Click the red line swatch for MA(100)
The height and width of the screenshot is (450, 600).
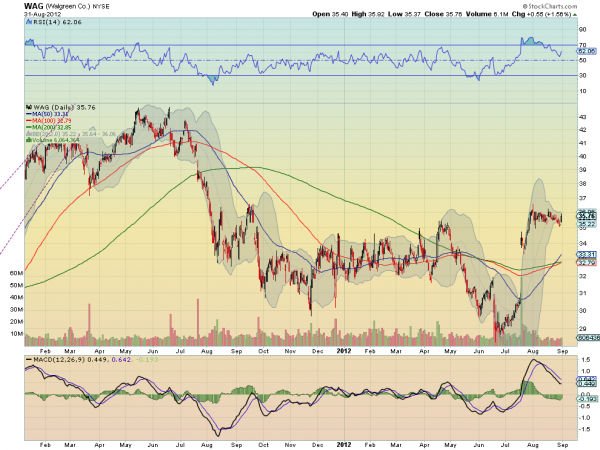click(29, 121)
